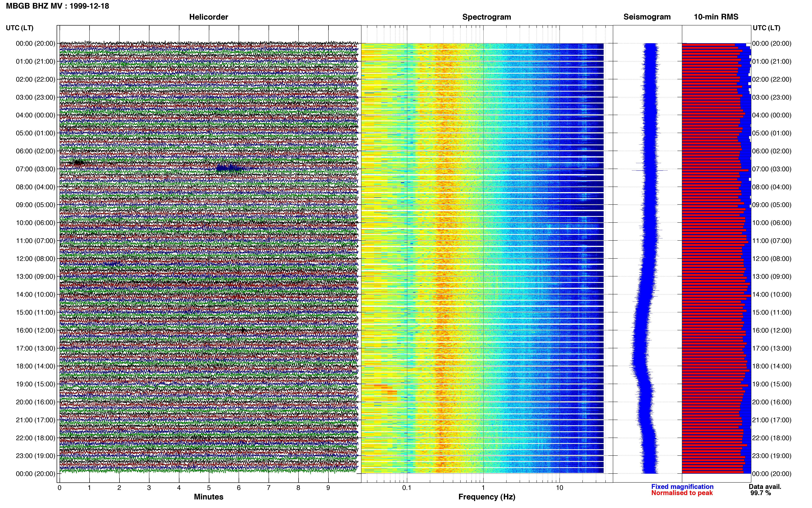Select the 10-min RMS panel heading
Viewport: 812px width, 508px height.
tap(716, 17)
